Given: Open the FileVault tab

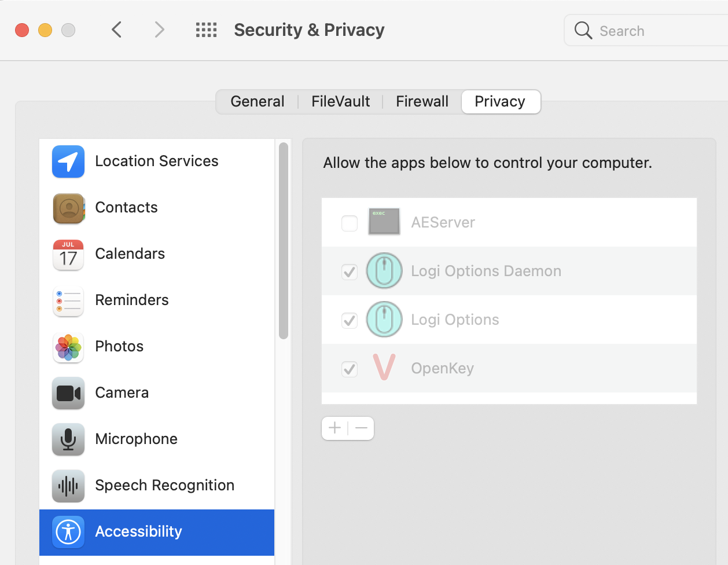Looking at the screenshot, I should click(340, 102).
